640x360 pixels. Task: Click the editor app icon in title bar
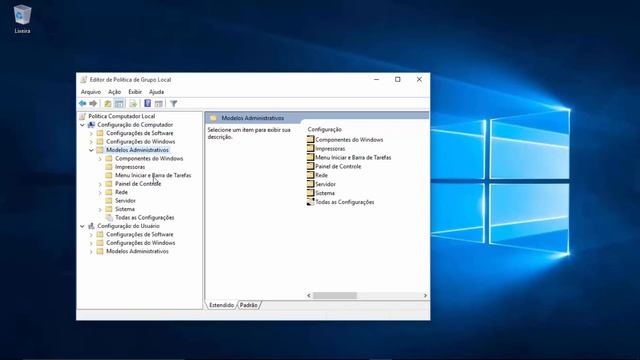click(84, 80)
